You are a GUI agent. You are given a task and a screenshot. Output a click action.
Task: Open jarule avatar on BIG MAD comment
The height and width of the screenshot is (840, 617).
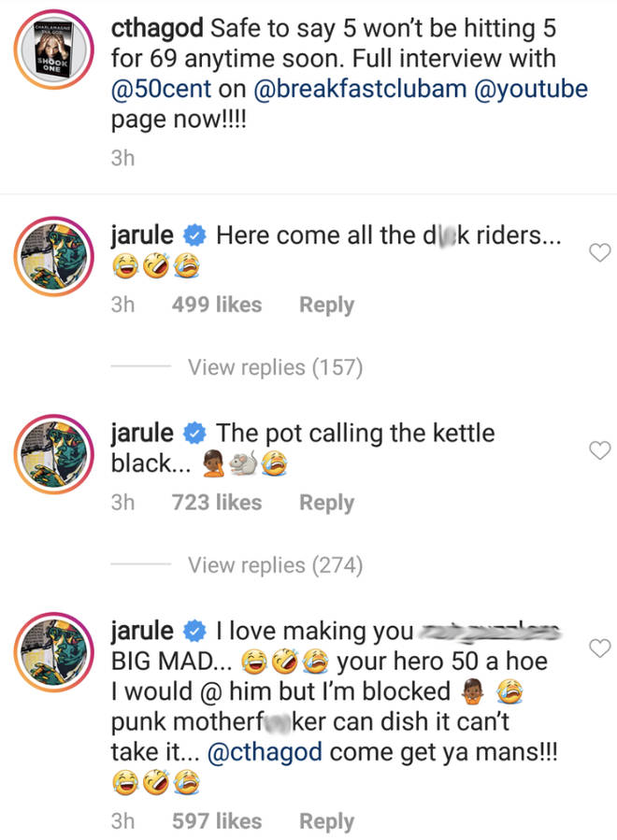(53, 652)
